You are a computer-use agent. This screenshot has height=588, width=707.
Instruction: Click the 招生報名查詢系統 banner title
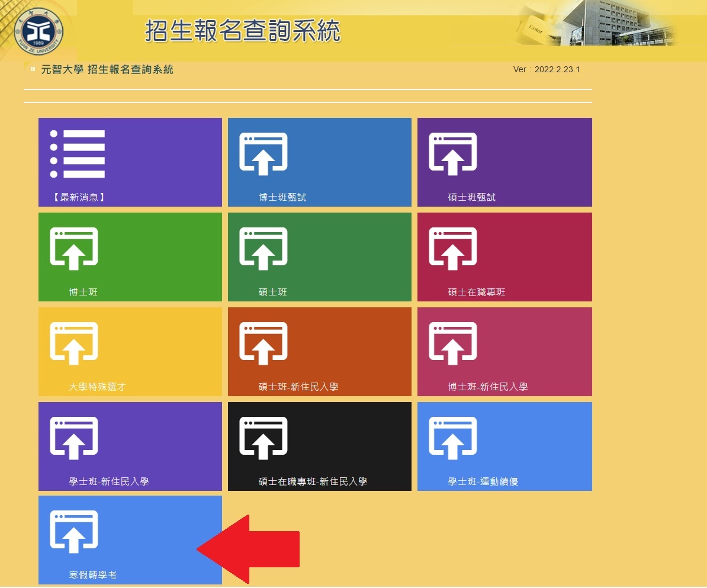(x=243, y=31)
